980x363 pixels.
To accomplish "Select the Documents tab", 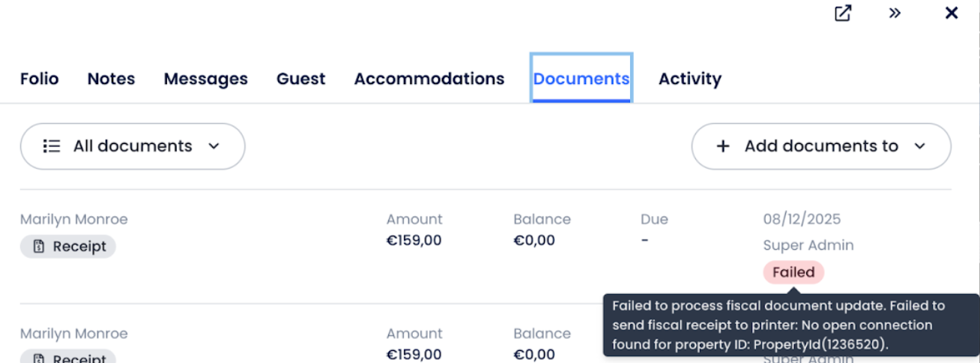I will [x=581, y=79].
